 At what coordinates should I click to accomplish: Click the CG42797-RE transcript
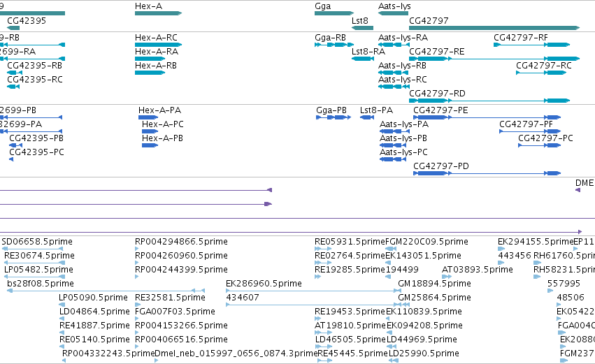(x=494, y=59)
